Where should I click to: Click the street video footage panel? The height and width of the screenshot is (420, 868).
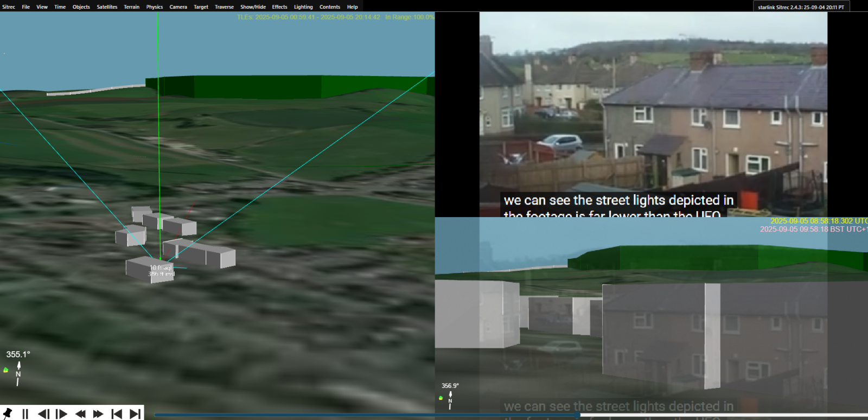653,114
